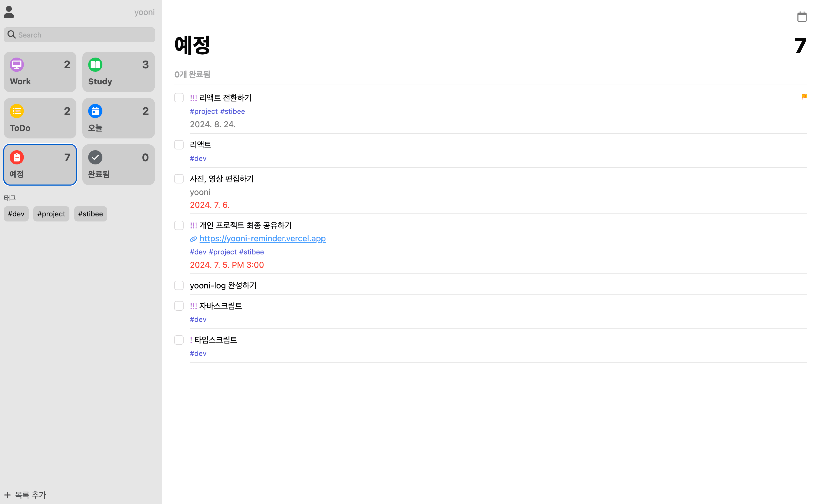The image size is (817, 504).
Task: Click the green Study book icon
Action: [x=95, y=65]
